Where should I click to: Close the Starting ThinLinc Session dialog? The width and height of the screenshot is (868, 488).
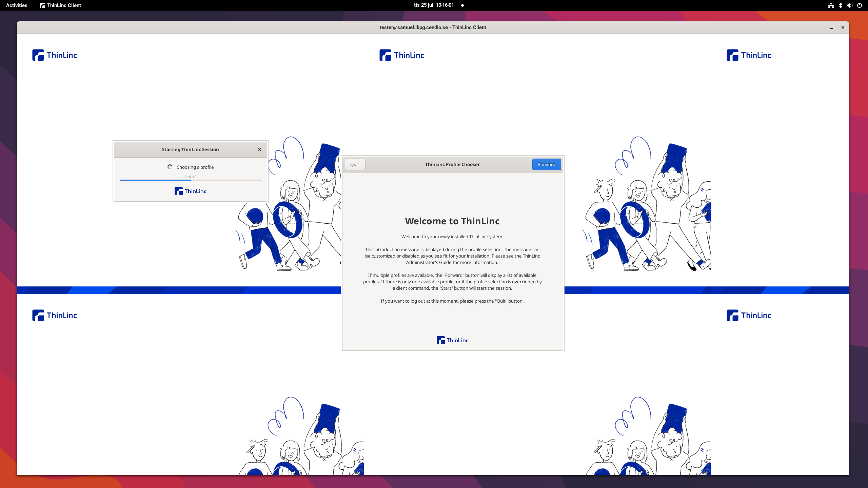click(x=259, y=149)
